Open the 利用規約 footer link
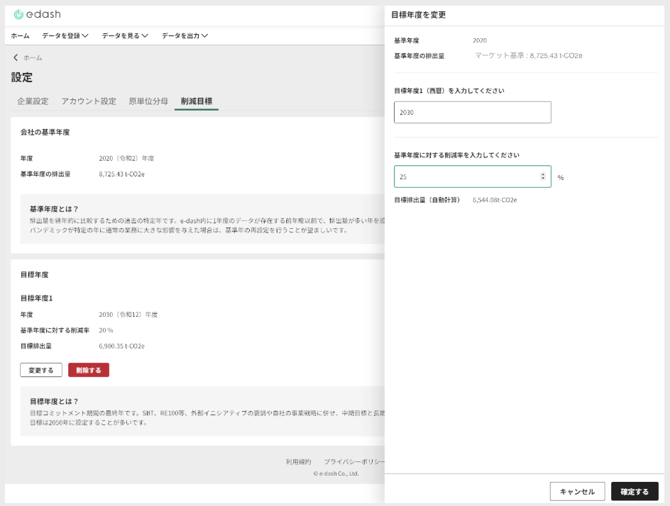Image resolution: width=670 pixels, height=506 pixels. pyautogui.click(x=298, y=462)
